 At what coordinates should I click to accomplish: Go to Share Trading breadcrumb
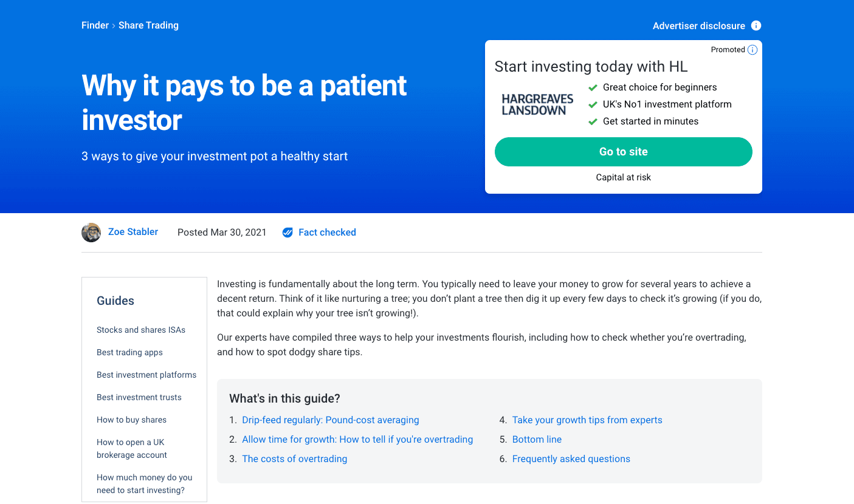point(148,26)
